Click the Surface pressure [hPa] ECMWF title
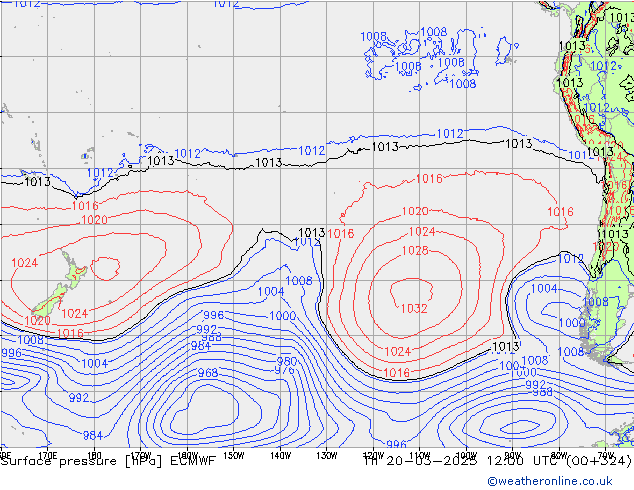The image size is (634, 490). (108, 461)
